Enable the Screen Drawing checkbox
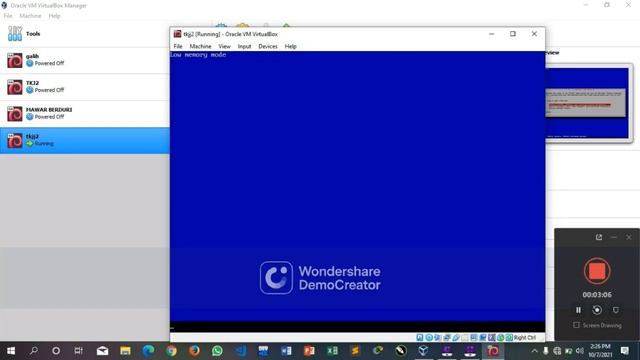Image resolution: width=640 pixels, height=360 pixels. (576, 325)
